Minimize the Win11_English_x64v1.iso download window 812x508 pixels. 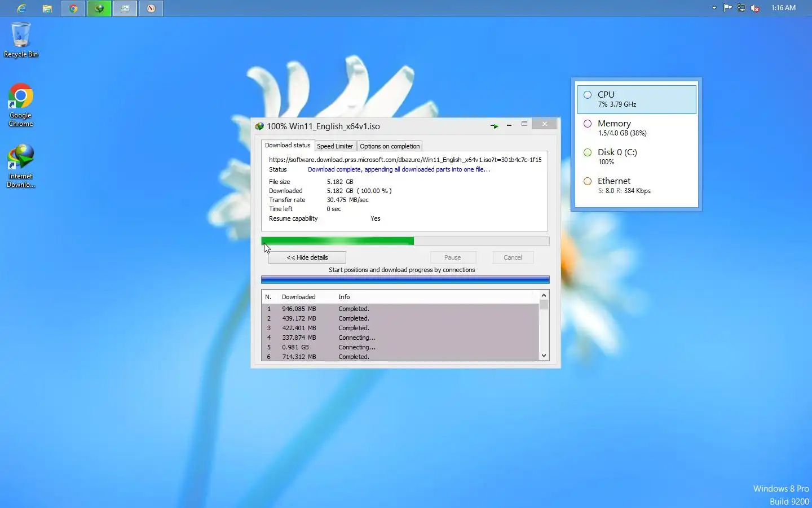pyautogui.click(x=509, y=125)
